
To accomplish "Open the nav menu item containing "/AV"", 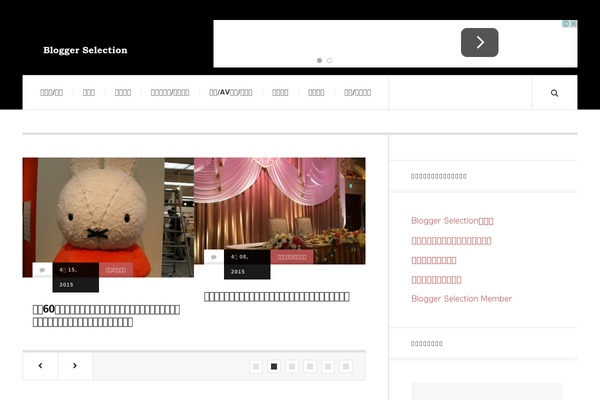I will click(x=231, y=93).
